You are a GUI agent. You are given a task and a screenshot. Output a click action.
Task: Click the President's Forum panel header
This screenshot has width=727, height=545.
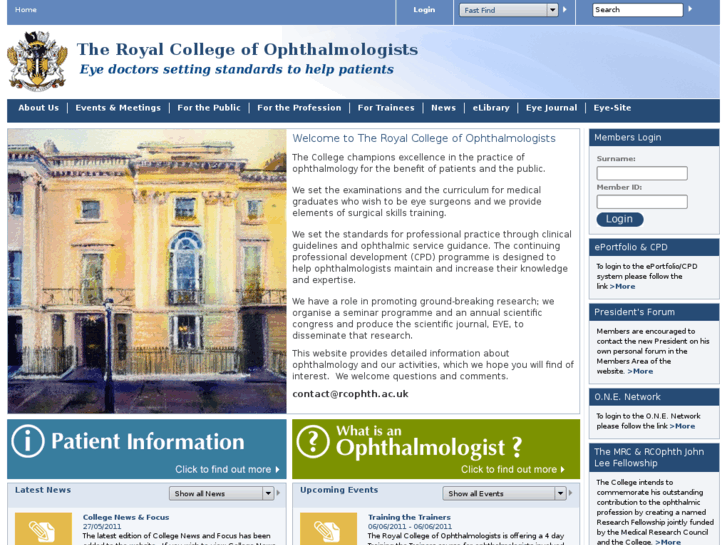654,312
